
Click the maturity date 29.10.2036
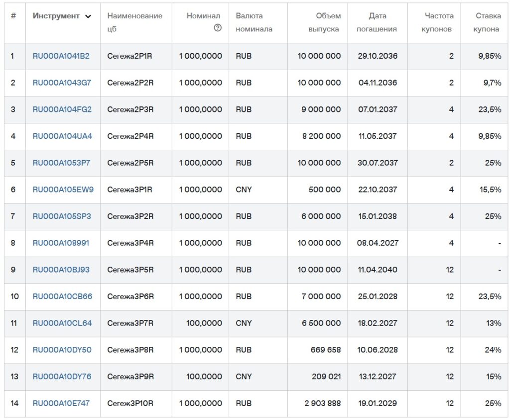click(x=378, y=56)
